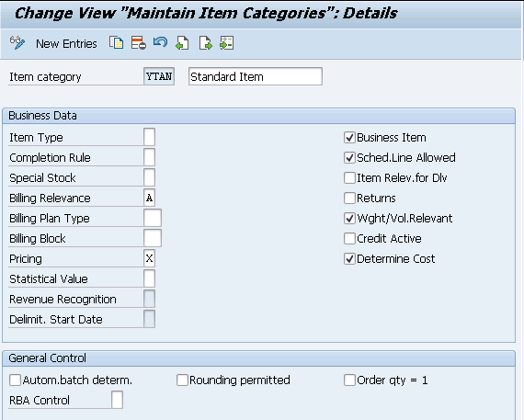The width and height of the screenshot is (524, 420).
Task: Click the Copy As icon
Action: pyautogui.click(x=117, y=43)
